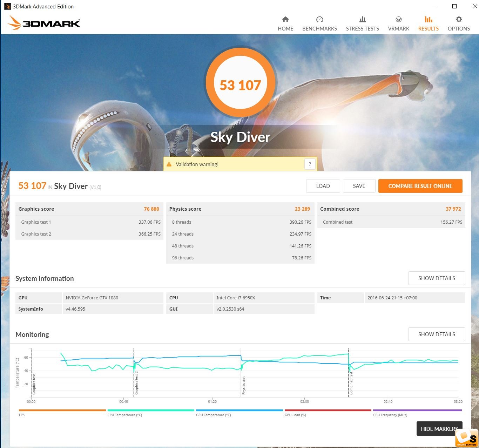The width and height of the screenshot is (479, 448).
Task: Click the Sky Diver banner title
Action: [240, 137]
